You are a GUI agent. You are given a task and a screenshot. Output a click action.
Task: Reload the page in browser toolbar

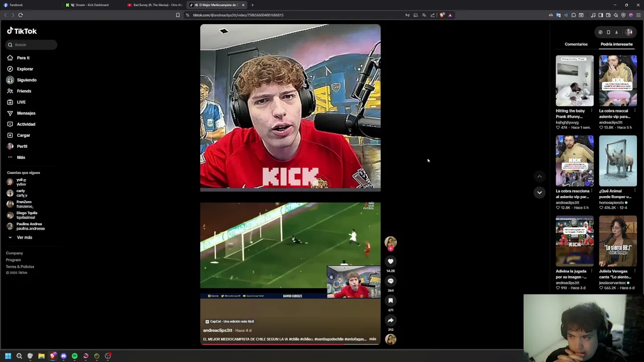pos(21,15)
